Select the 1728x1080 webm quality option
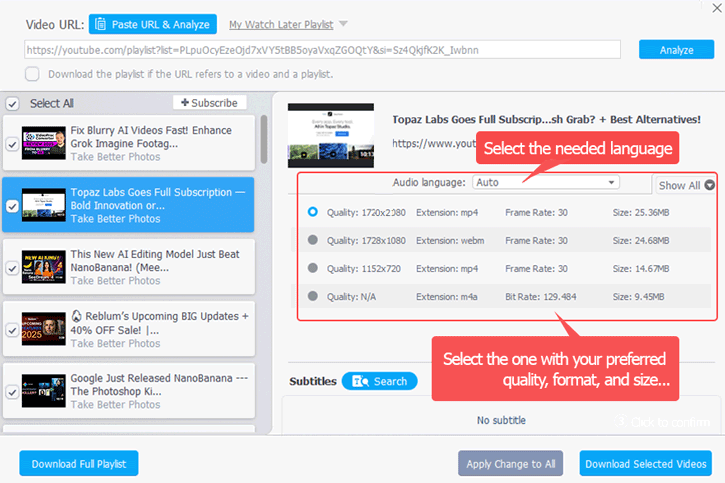The height and width of the screenshot is (483, 725). [x=313, y=240]
